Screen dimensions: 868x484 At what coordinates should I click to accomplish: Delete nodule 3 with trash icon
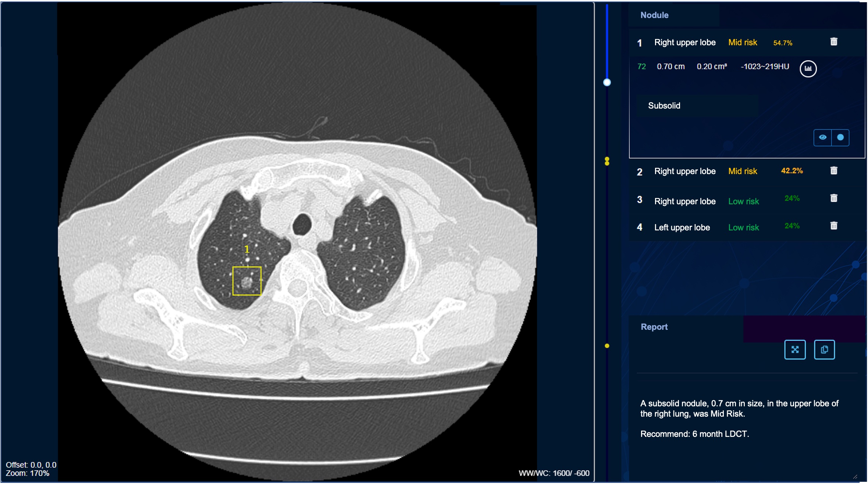pyautogui.click(x=833, y=198)
